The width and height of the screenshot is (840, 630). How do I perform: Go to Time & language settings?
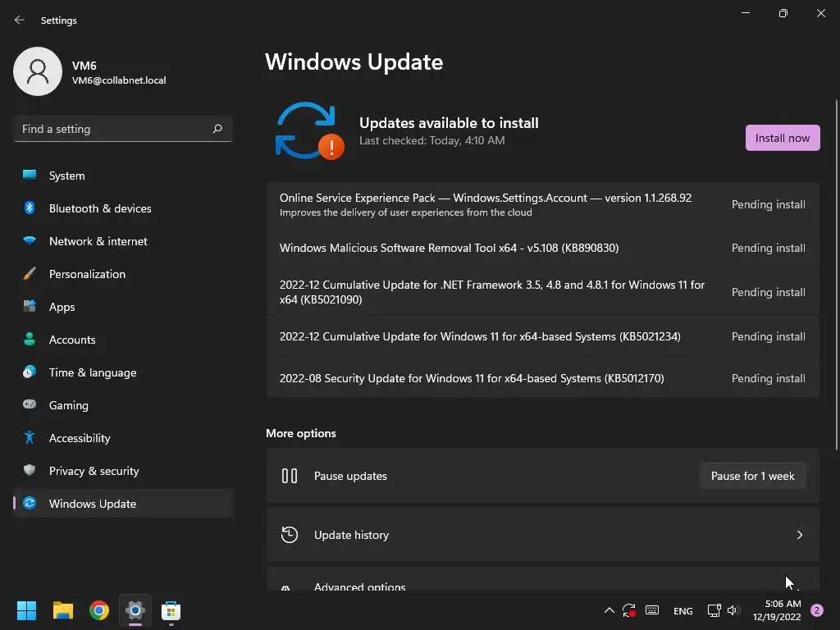tap(123, 372)
